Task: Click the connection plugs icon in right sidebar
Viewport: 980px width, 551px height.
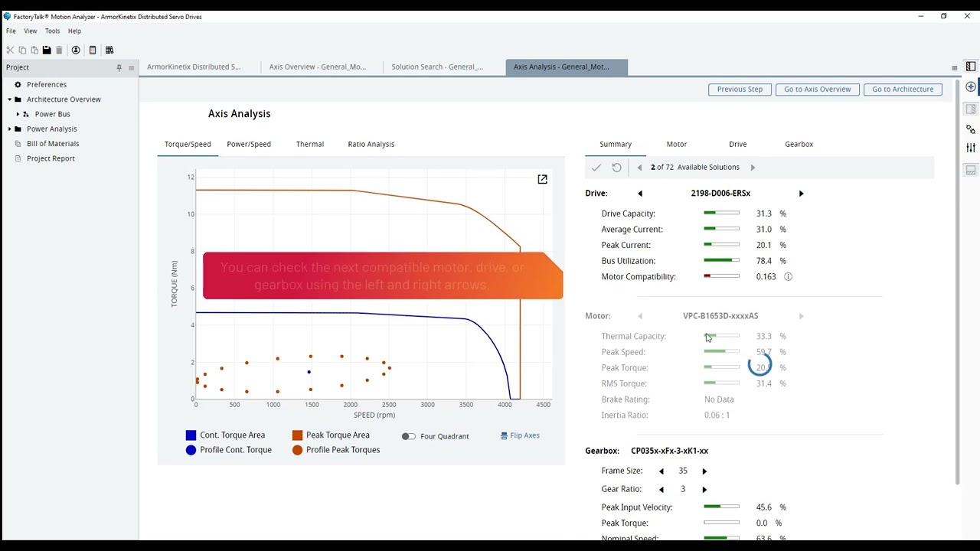Action: (971, 129)
